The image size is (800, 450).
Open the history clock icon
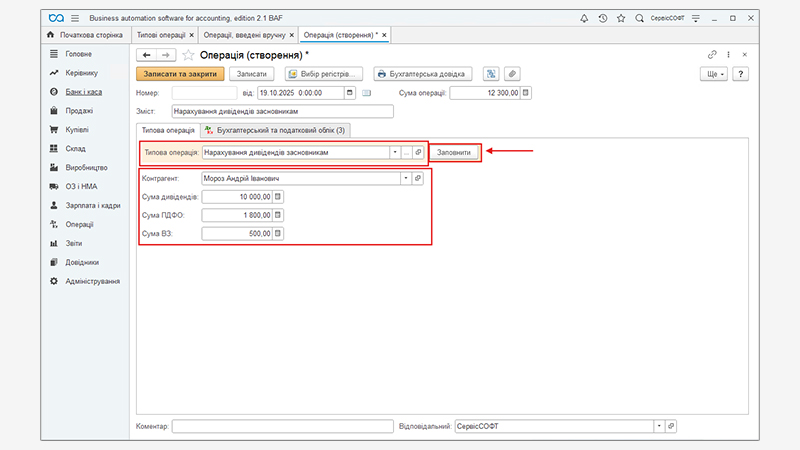pyautogui.click(x=603, y=19)
